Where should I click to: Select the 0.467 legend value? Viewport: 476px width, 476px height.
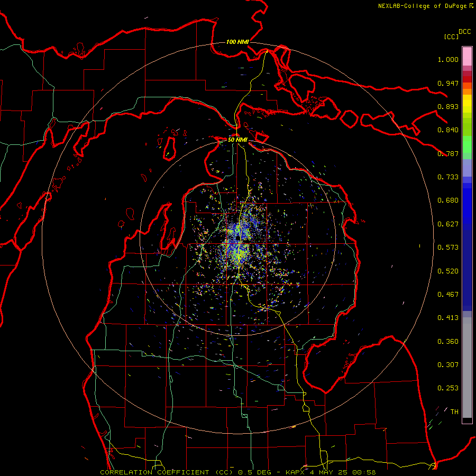tap(448, 295)
